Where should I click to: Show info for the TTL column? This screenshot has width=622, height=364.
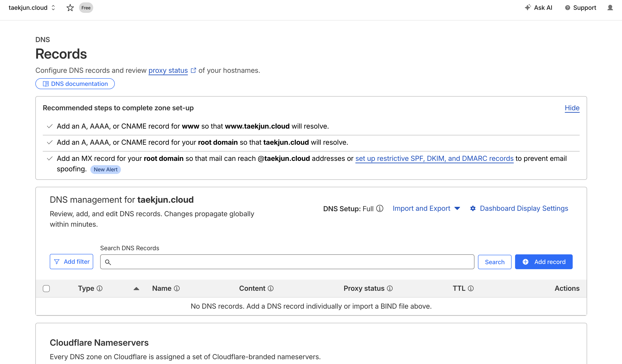pyautogui.click(x=471, y=288)
